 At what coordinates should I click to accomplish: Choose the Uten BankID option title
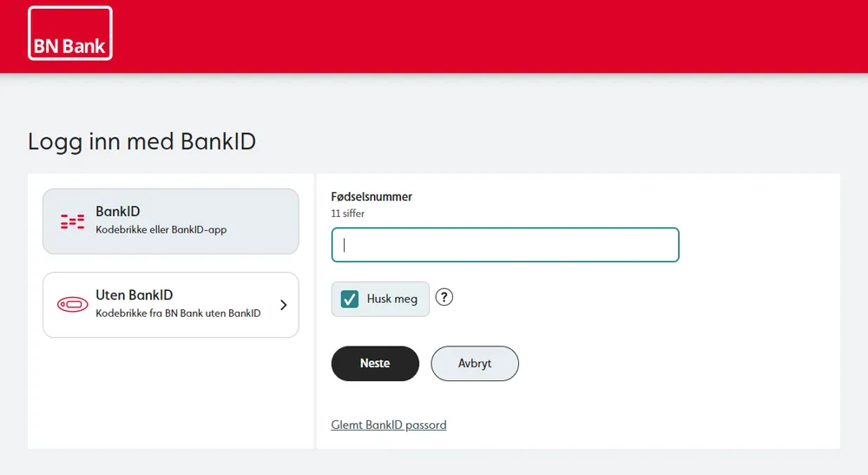(135, 295)
